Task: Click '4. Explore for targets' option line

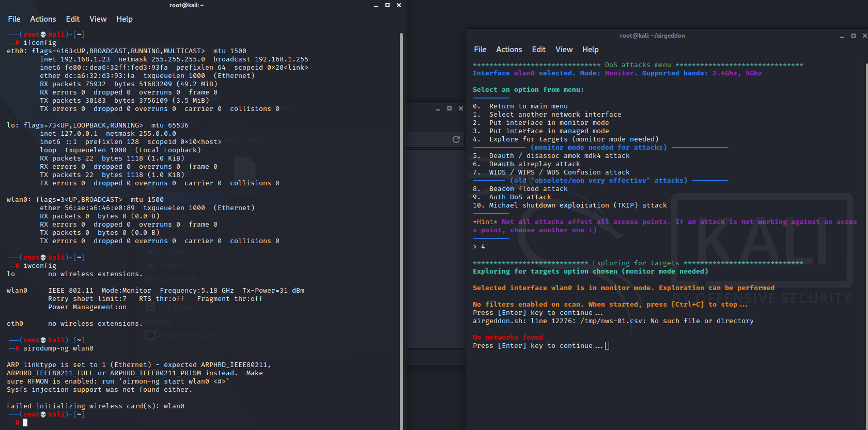Action: click(x=566, y=139)
